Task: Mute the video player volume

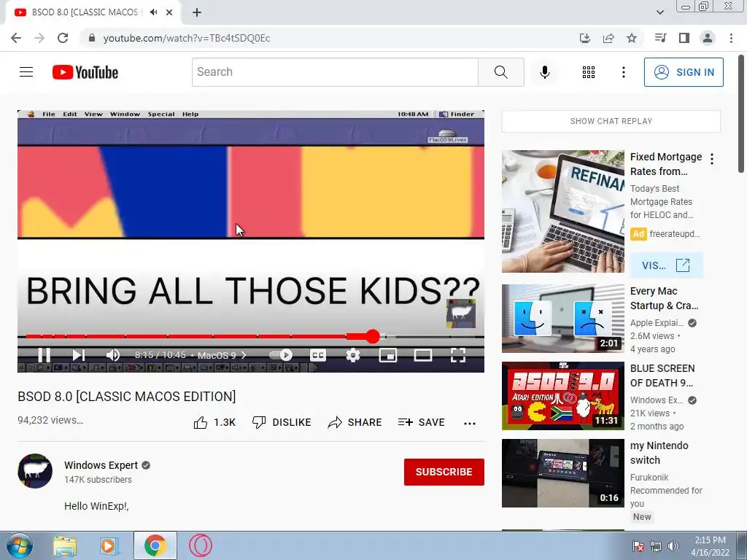Action: click(x=113, y=355)
